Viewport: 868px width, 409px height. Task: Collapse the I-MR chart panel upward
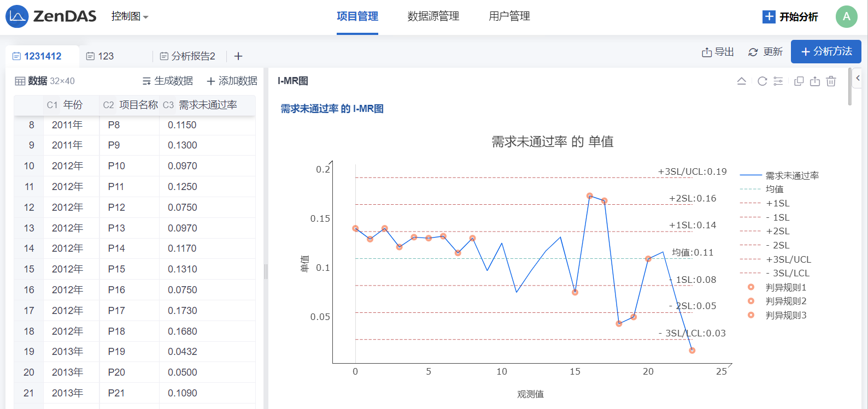coord(742,81)
